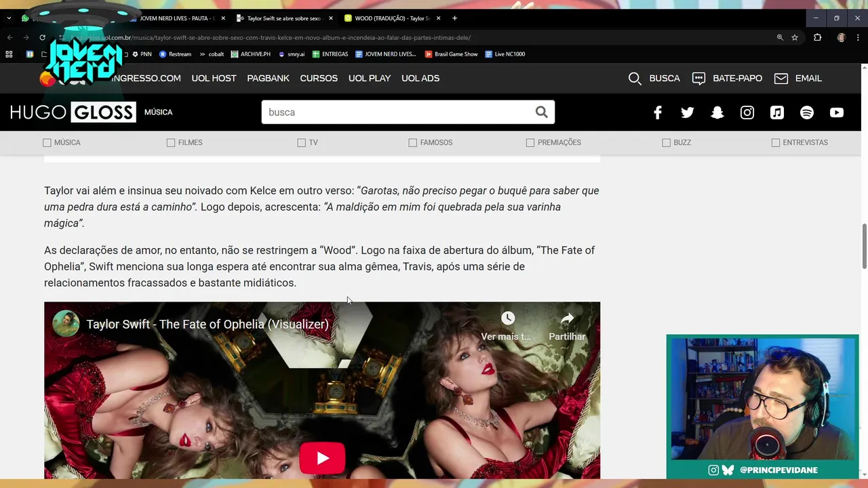The image size is (868, 488).
Task: Switch to WOOD (TRADUÇÃO) tab
Action: (x=392, y=18)
